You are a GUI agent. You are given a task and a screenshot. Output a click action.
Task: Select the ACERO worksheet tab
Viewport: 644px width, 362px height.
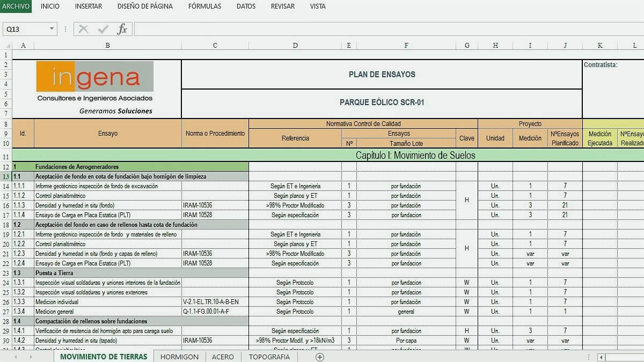tap(223, 357)
